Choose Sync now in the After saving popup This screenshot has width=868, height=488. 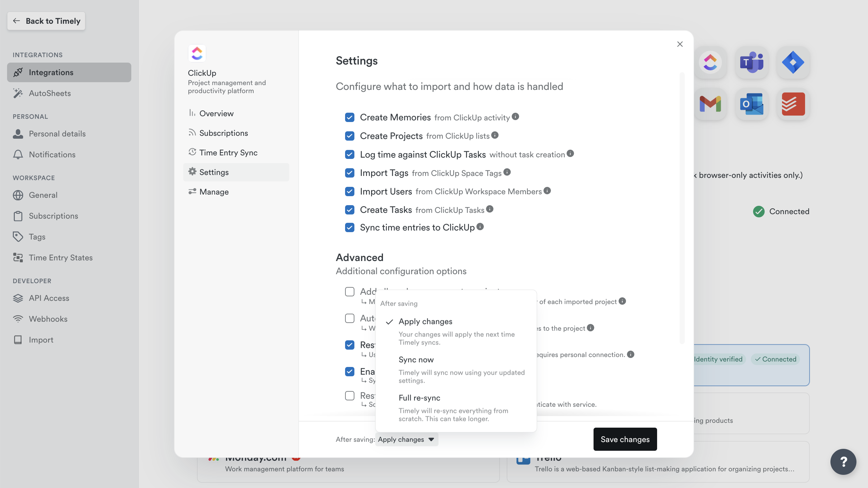click(416, 359)
